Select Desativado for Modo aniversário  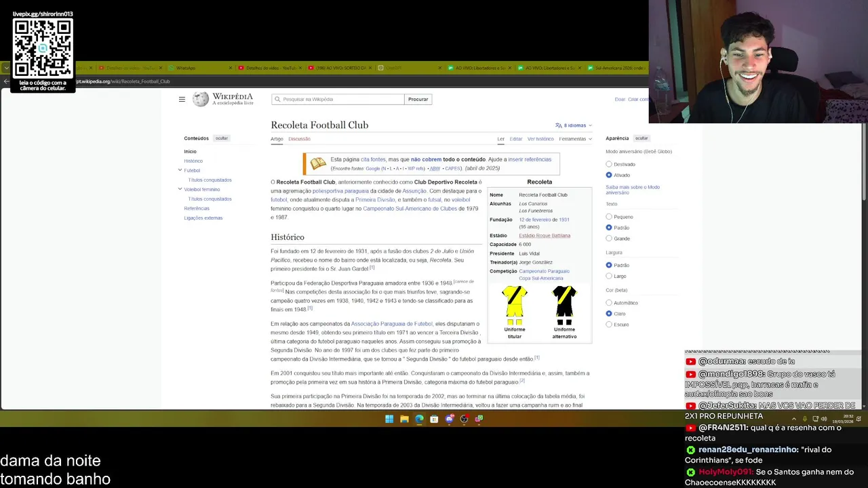pyautogui.click(x=608, y=164)
